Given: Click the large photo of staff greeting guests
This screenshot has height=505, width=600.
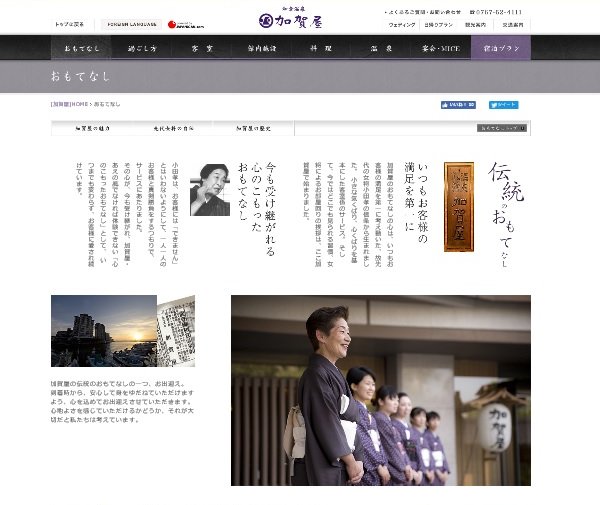Looking at the screenshot, I should coord(380,390).
